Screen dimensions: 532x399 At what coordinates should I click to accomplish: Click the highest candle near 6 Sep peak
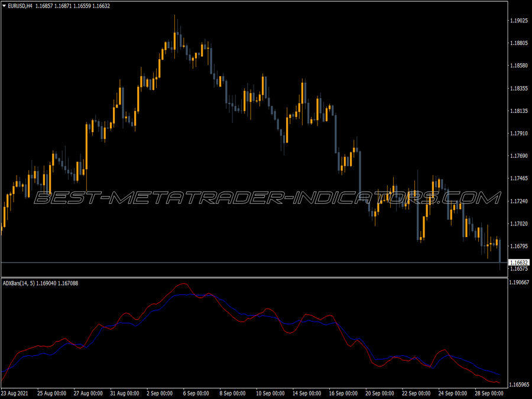(175, 41)
